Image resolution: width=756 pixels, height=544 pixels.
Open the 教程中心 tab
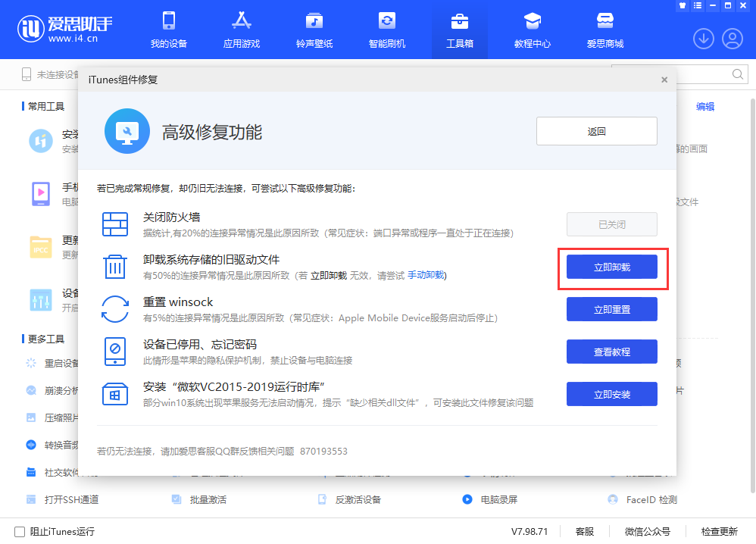click(x=533, y=30)
